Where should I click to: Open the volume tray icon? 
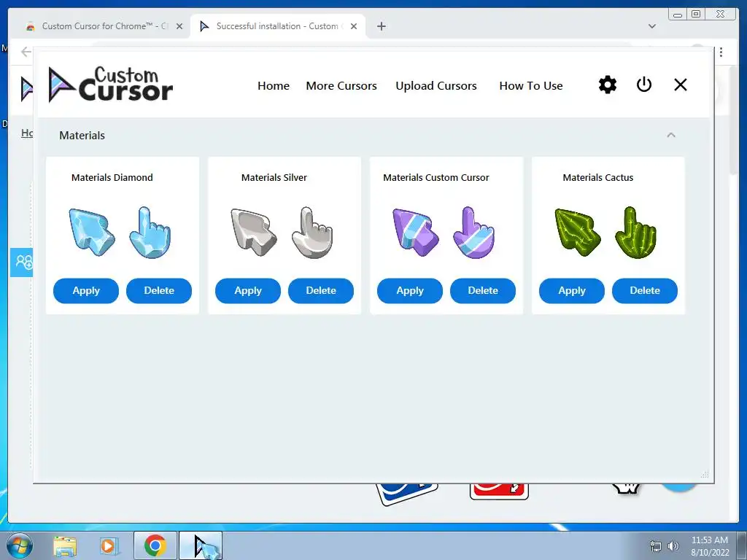(673, 546)
